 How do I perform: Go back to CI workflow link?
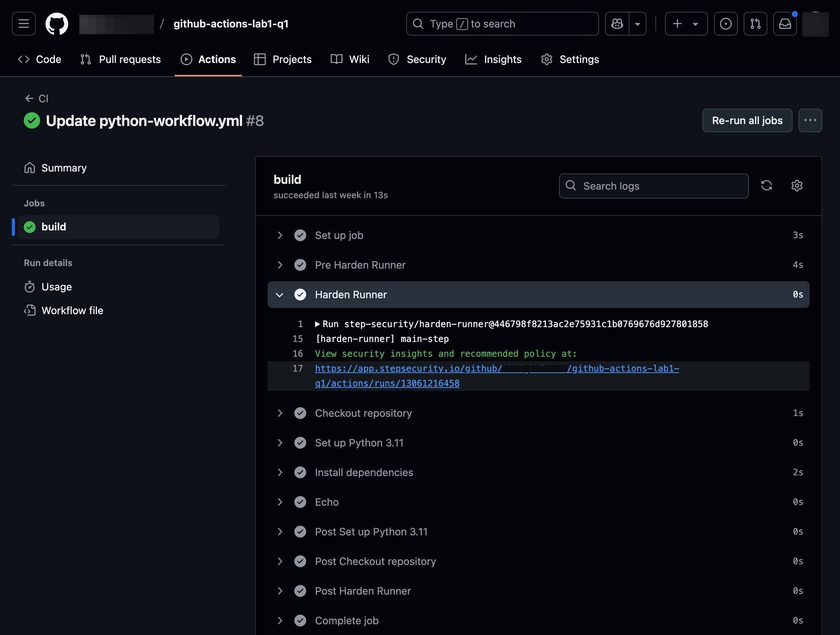coord(36,99)
